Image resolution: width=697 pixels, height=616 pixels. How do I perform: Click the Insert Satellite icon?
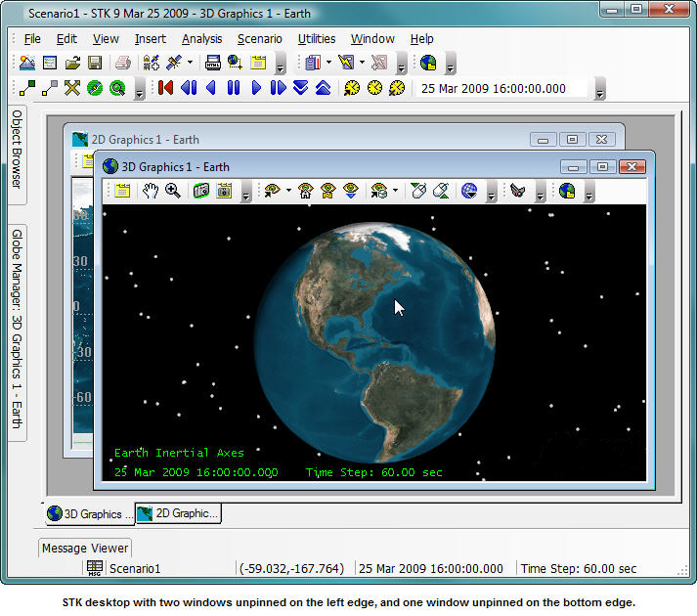click(174, 64)
